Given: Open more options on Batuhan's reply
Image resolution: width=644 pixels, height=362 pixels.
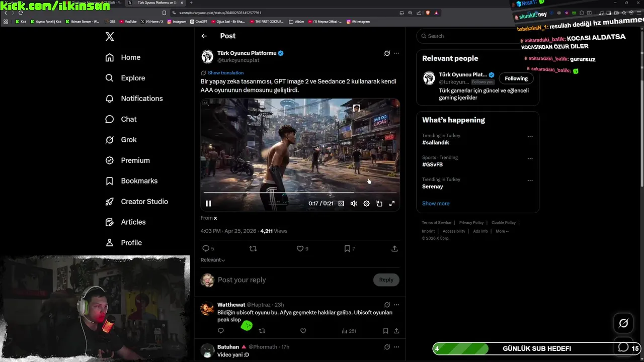Looking at the screenshot, I should coord(396,347).
